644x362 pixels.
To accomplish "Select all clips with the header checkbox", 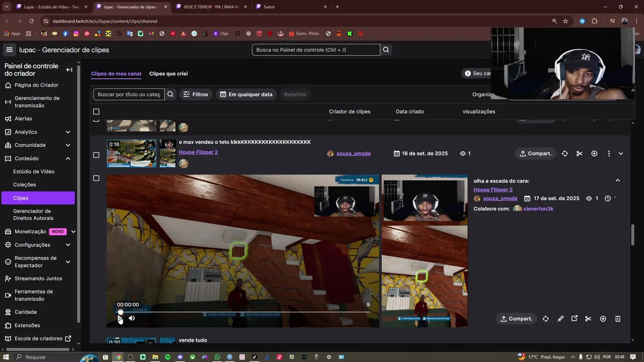I will [x=96, y=112].
